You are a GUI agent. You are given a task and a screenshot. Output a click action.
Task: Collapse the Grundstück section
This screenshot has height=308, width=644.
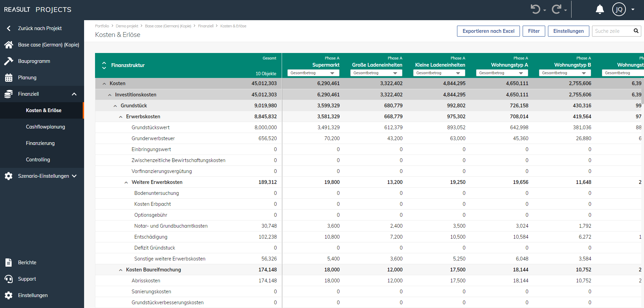[x=115, y=106]
